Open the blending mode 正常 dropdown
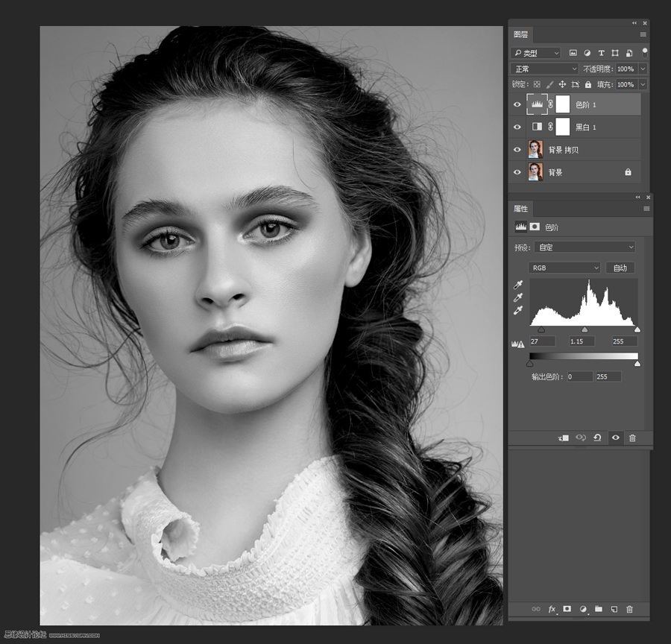This screenshot has width=671, height=644. [544, 69]
